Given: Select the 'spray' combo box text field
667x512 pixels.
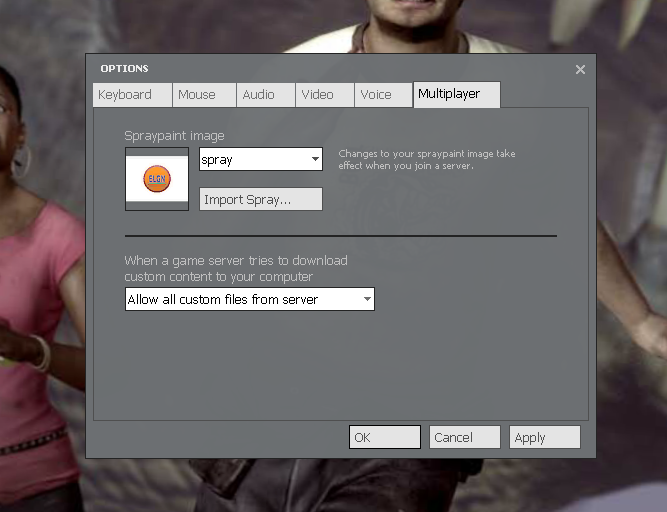Looking at the screenshot, I should click(x=254, y=160).
